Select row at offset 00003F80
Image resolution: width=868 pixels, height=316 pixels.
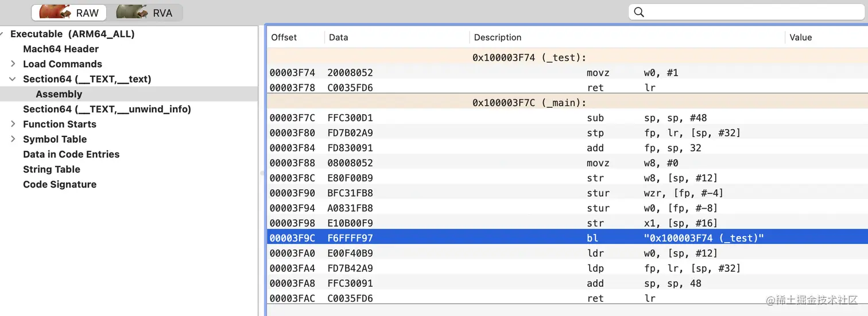pyautogui.click(x=567, y=132)
